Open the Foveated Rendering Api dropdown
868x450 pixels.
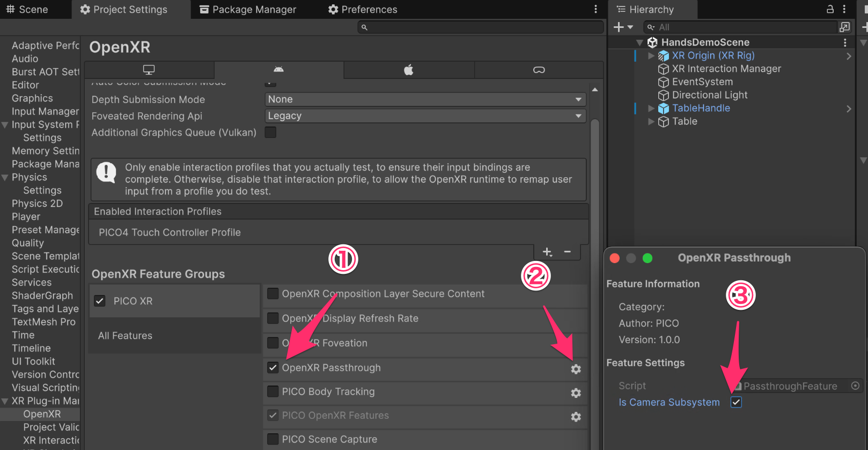(425, 115)
